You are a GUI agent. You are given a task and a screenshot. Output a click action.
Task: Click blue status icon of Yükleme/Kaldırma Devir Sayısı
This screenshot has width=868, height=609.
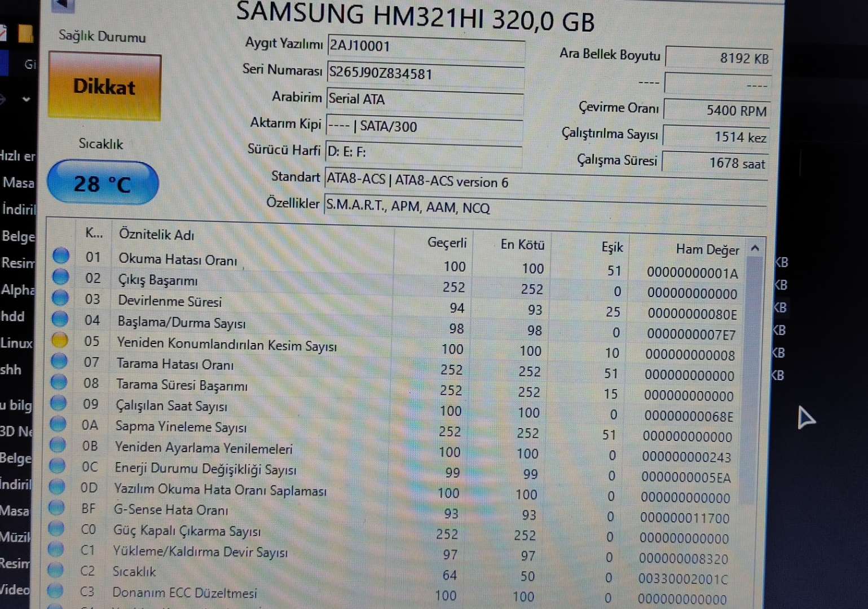click(55, 549)
